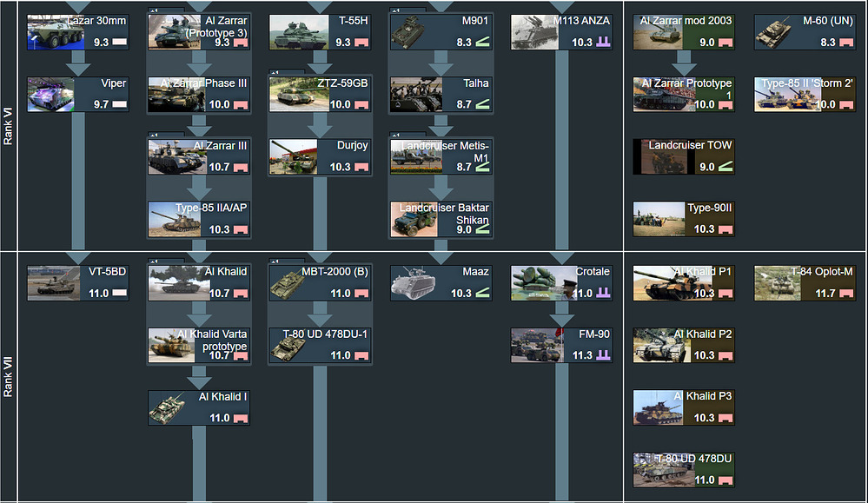868x503 pixels.
Task: Select the Type-90II premium vehicle card
Action: (x=684, y=219)
